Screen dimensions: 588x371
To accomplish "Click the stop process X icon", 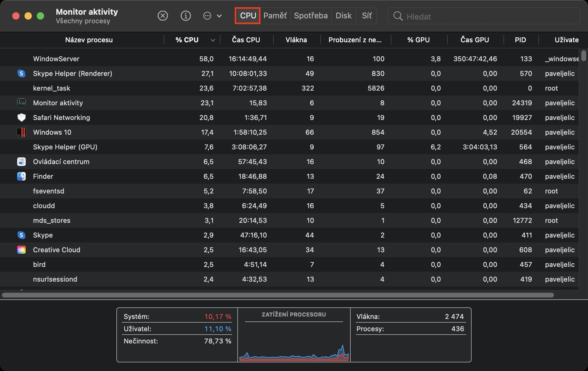I will click(163, 16).
